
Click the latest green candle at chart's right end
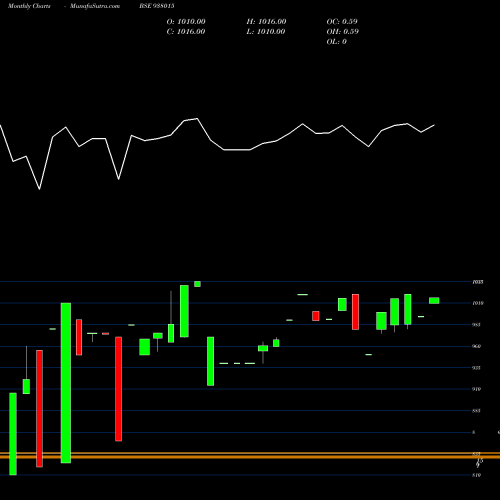[x=434, y=301]
